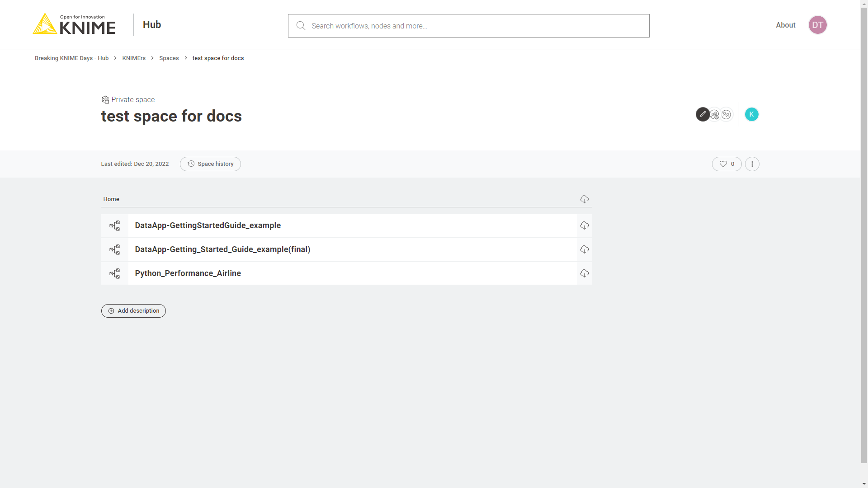
Task: Focus the search workflows input field
Action: (468, 26)
